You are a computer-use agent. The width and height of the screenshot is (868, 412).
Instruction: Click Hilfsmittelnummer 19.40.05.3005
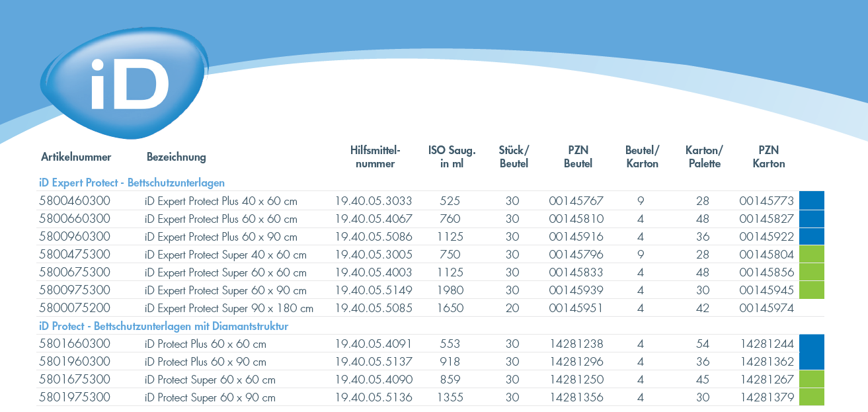[374, 254]
